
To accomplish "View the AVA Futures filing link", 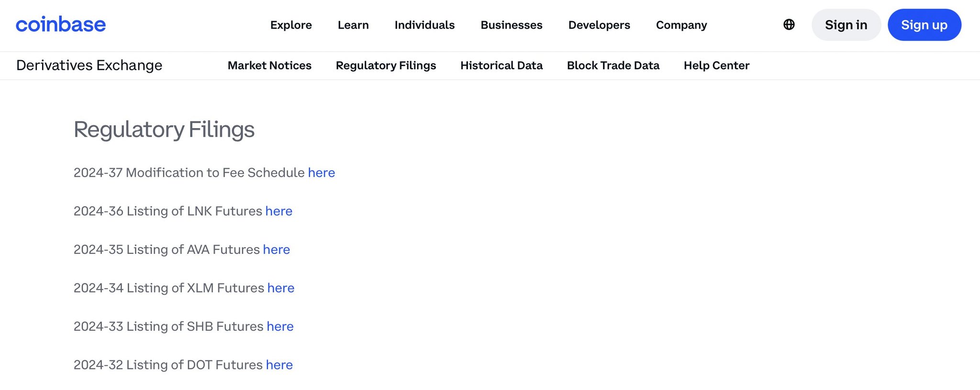I will [276, 249].
